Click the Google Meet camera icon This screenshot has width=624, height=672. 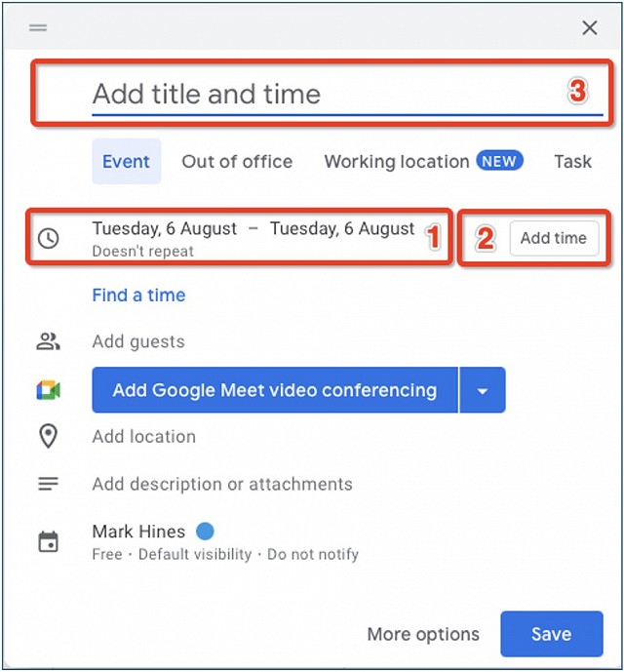coord(48,390)
